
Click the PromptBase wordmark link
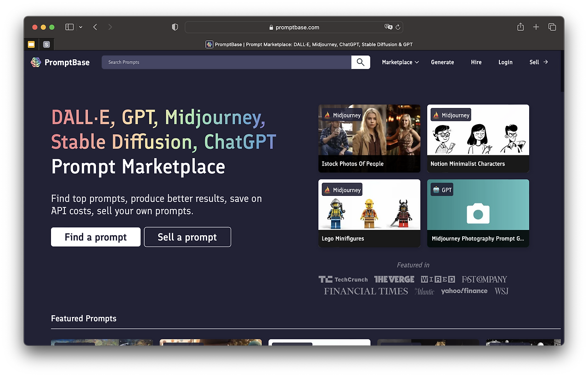tap(67, 62)
